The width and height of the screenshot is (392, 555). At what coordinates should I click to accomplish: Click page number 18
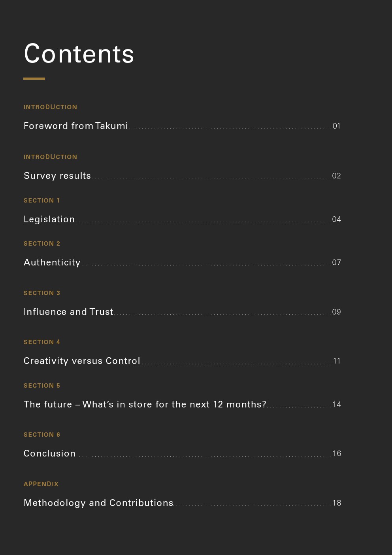coord(337,503)
